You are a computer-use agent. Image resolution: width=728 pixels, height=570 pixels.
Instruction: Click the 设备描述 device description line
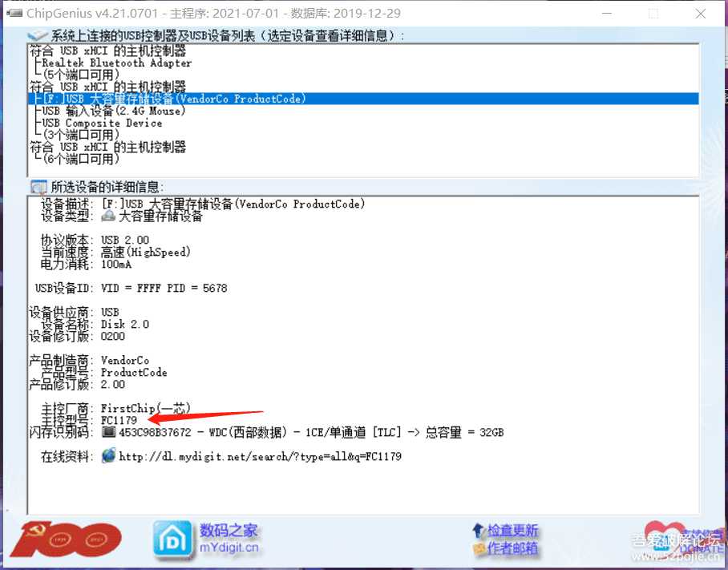point(202,204)
